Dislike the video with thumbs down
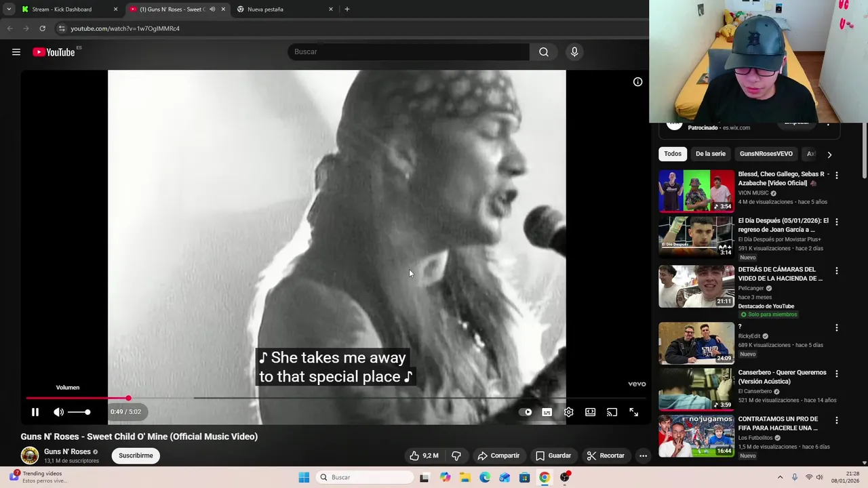Image resolution: width=868 pixels, height=488 pixels. [456, 455]
